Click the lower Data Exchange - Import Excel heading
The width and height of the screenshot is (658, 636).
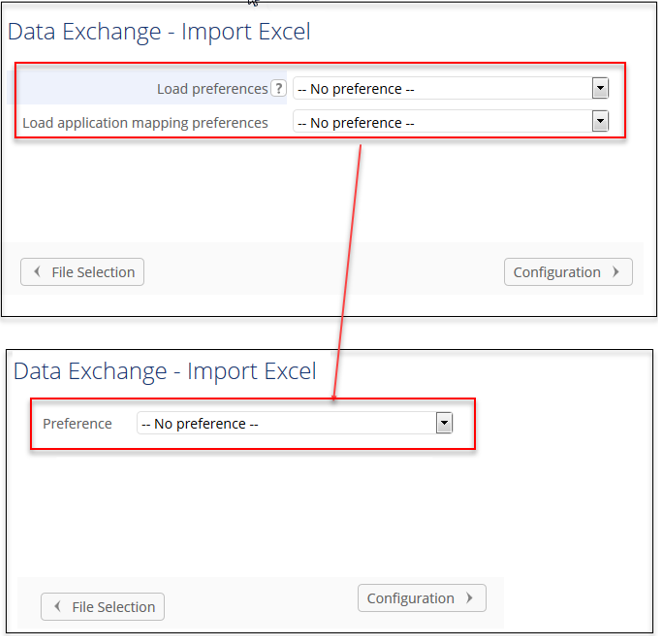coord(165,371)
